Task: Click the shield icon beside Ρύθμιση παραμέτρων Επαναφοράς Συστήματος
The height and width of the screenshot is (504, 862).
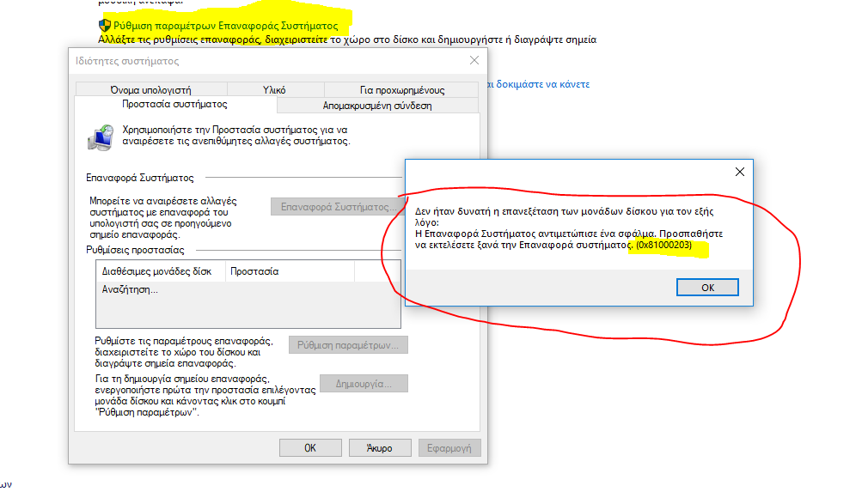Action: (105, 25)
